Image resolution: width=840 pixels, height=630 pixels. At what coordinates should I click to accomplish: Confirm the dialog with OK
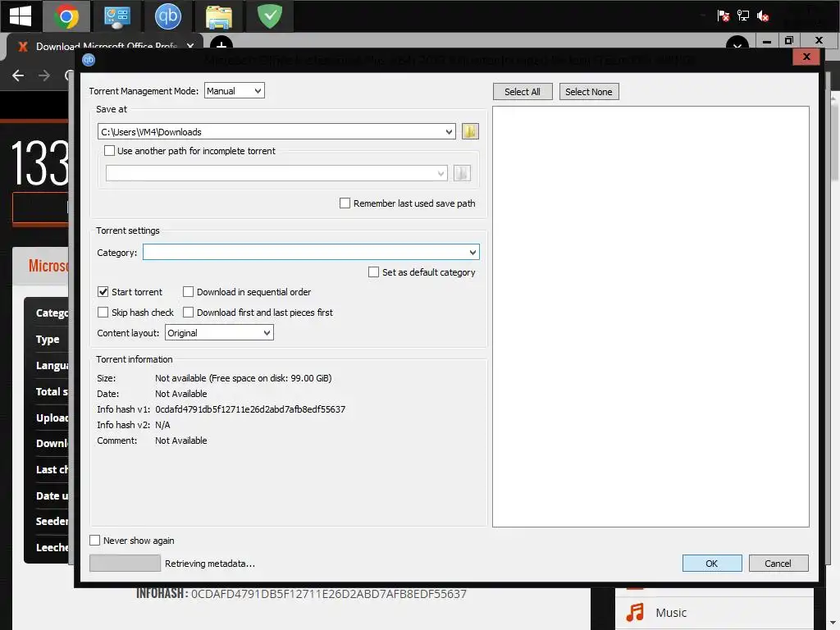[711, 563]
